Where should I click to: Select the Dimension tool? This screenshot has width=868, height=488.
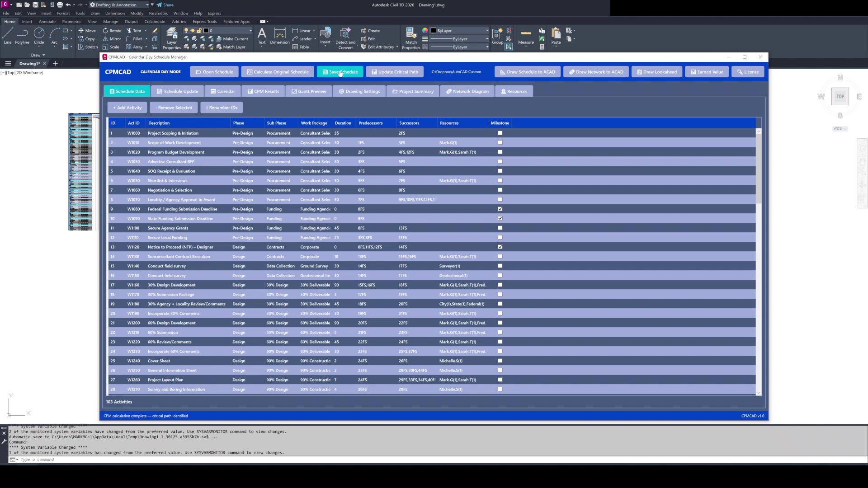click(x=280, y=36)
